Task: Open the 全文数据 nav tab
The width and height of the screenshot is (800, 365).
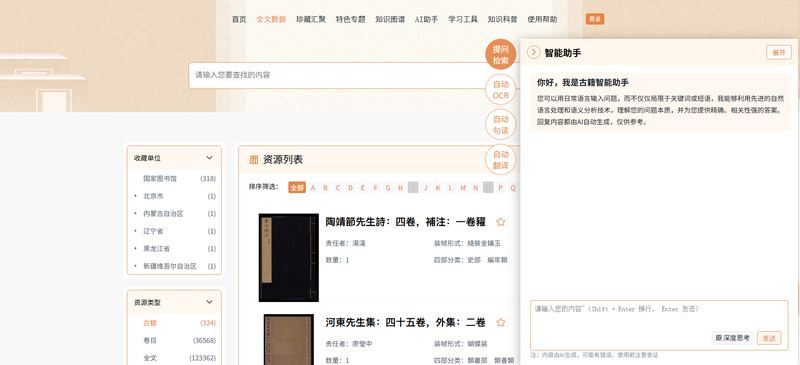Action: 271,19
